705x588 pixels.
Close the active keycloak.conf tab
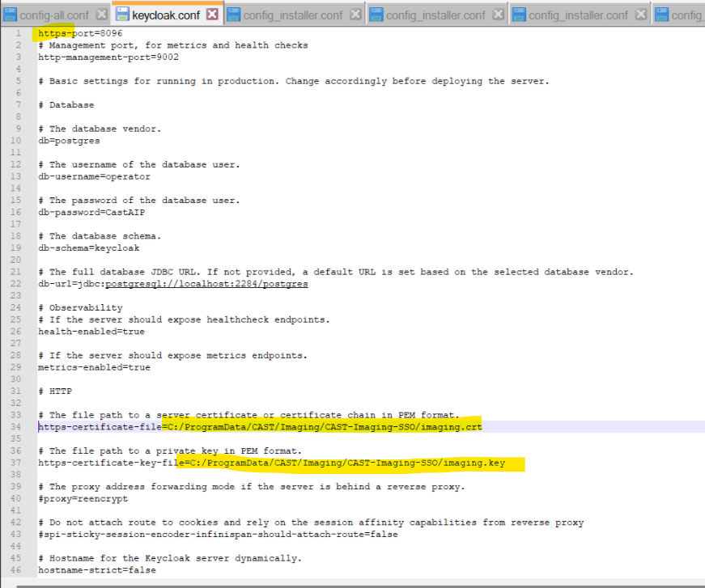click(212, 15)
